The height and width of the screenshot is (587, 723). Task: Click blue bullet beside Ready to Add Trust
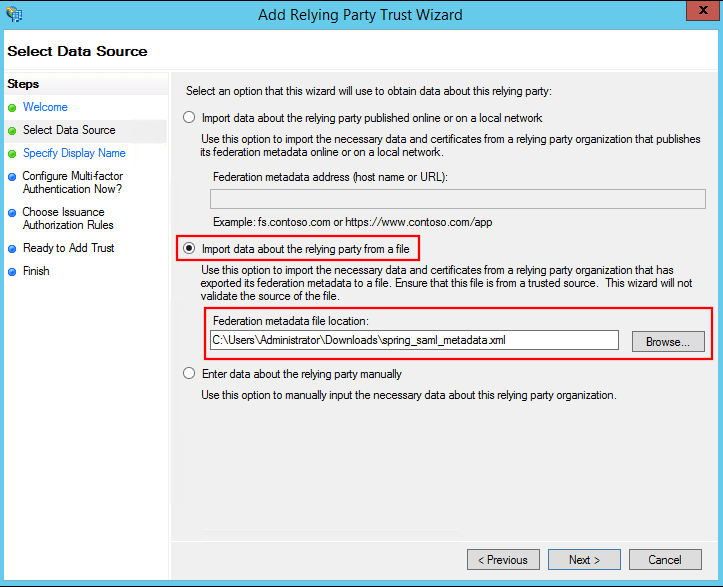pos(12,249)
